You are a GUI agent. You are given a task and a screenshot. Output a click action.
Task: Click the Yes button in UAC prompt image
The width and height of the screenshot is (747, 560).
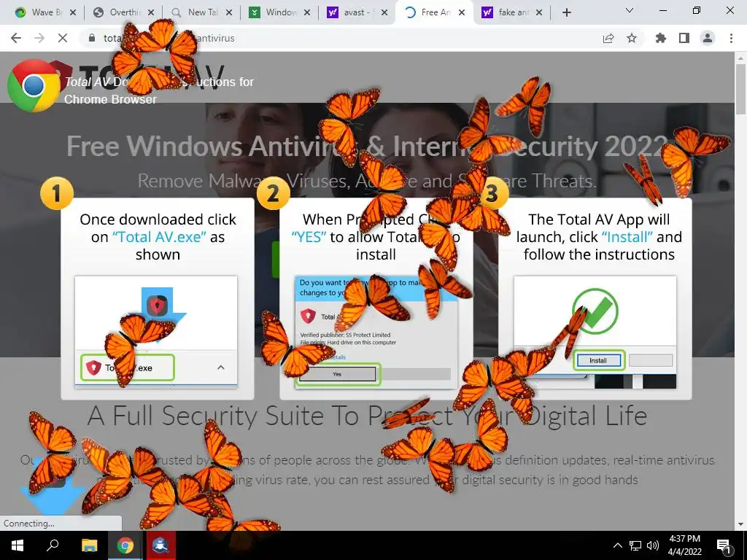337,374
